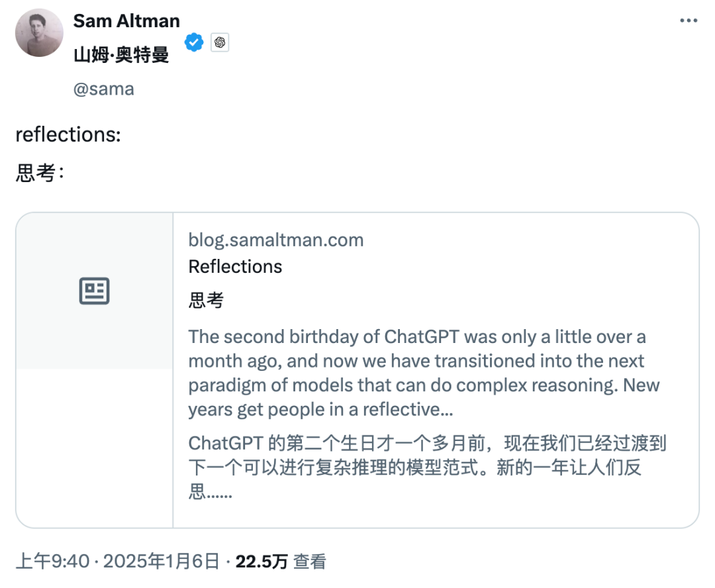Click the translated name 山姆·奥特曼

pos(121,54)
